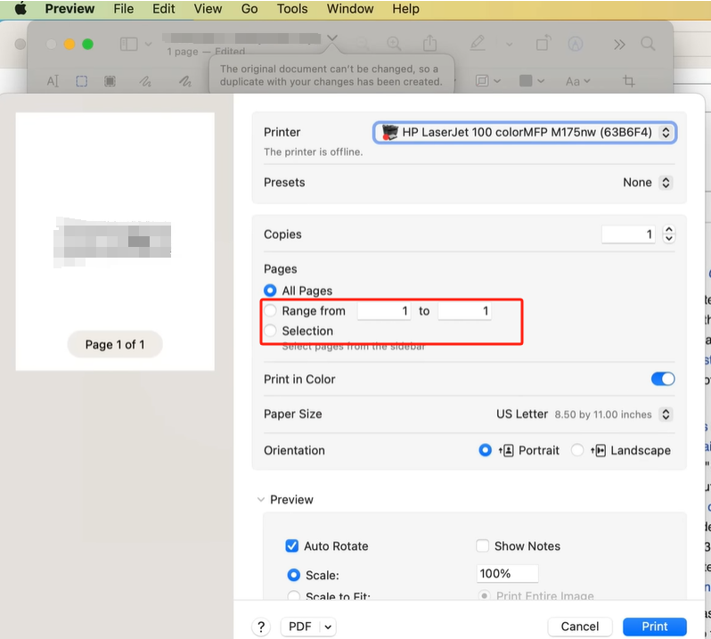Image resolution: width=711 pixels, height=639 pixels.
Task: Click the magnifier search icon in toolbar
Action: tap(648, 44)
